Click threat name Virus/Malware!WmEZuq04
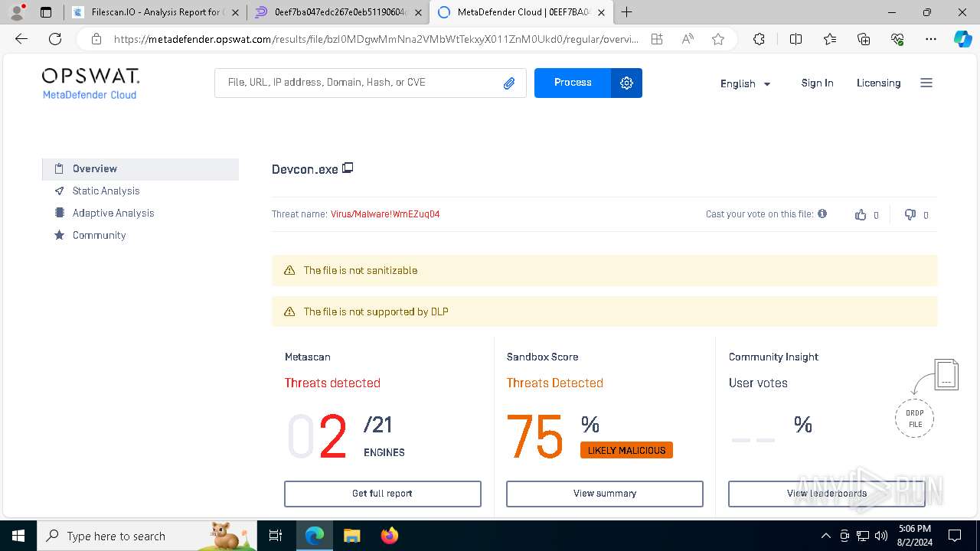 tap(385, 214)
